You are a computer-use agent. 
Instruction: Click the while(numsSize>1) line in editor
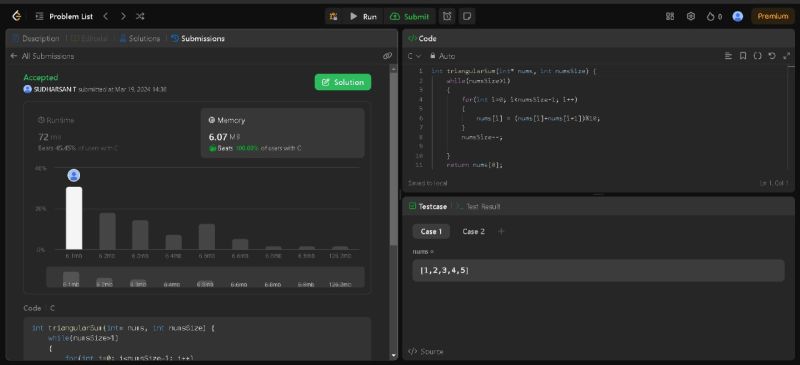pos(478,81)
